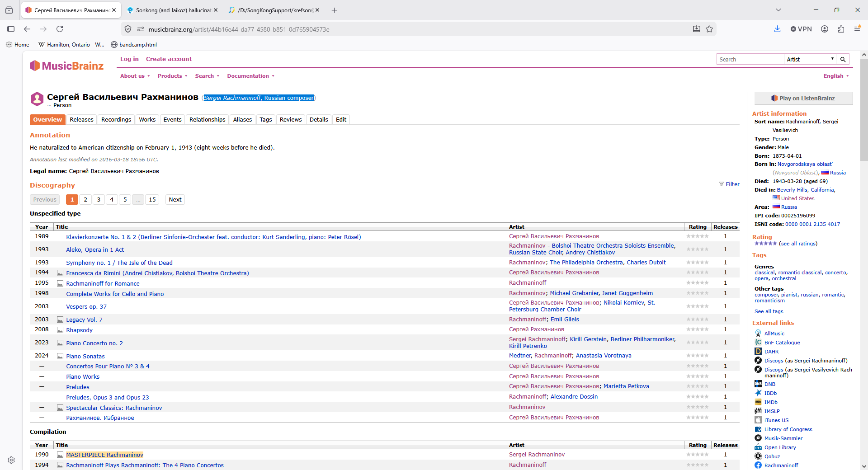The width and height of the screenshot is (868, 470).
Task: Click the VPN toolbar button
Action: click(801, 29)
